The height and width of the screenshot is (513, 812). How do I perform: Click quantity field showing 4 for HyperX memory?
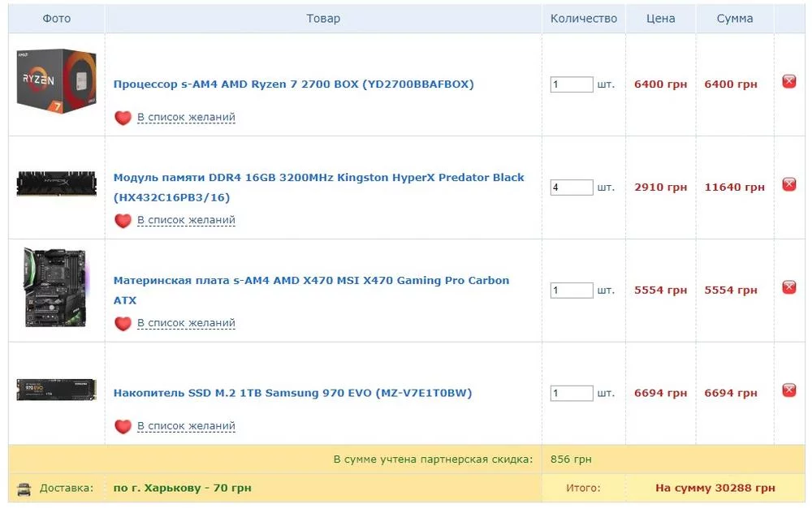point(571,188)
